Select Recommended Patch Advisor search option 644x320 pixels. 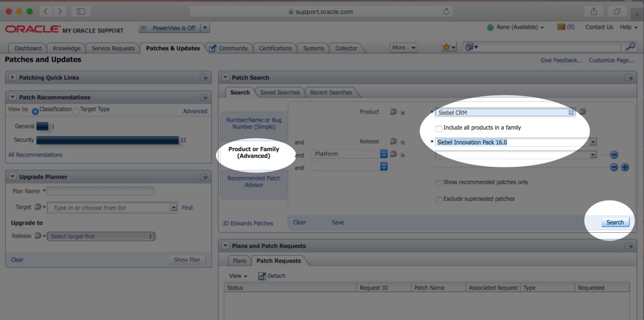pyautogui.click(x=254, y=181)
